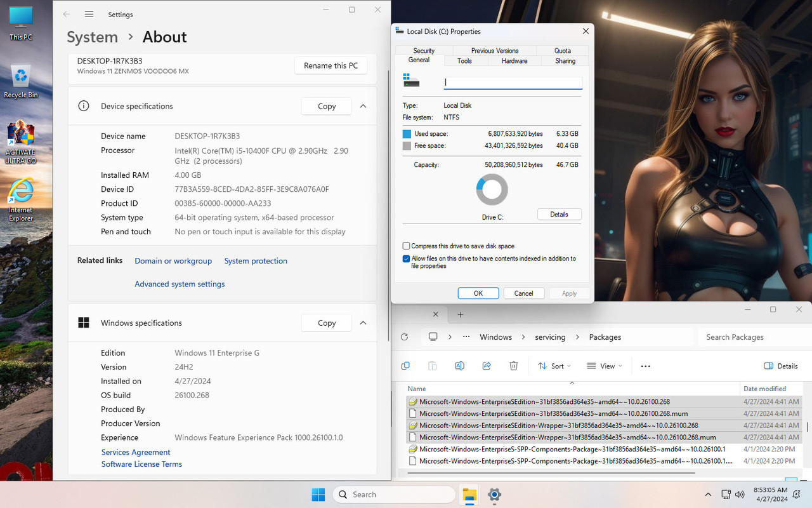Open This PC desktop icon
The width and height of the screenshot is (812, 508).
[x=20, y=23]
